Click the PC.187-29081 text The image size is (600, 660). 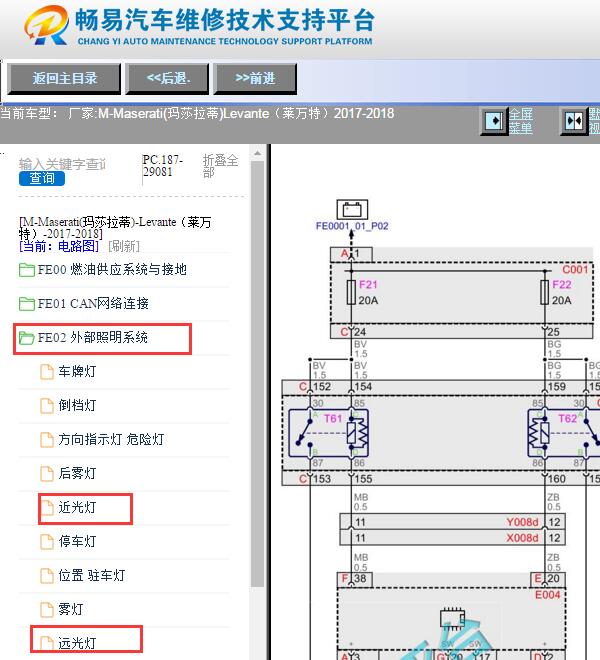(x=163, y=166)
